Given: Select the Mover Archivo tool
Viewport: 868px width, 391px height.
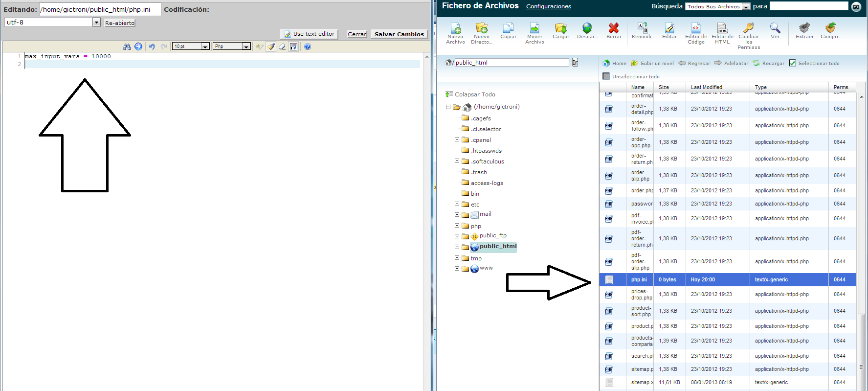Looking at the screenshot, I should pos(534,28).
